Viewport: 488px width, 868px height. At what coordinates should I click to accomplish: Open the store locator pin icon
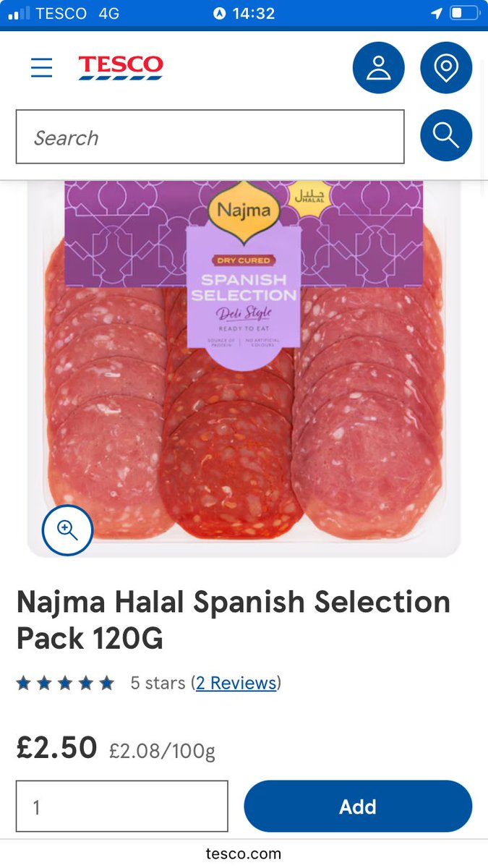[x=446, y=68]
